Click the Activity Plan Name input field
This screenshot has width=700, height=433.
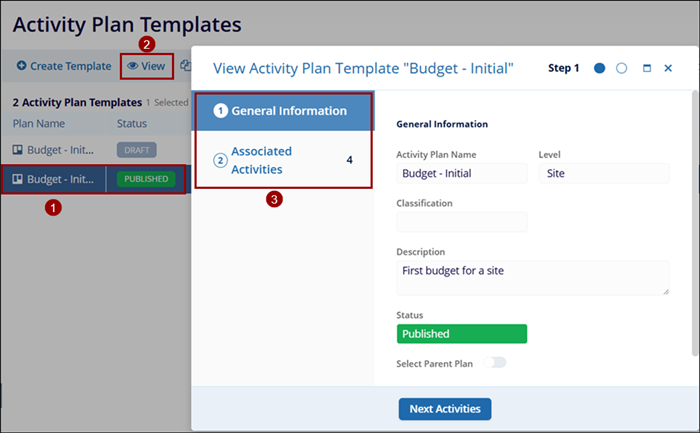(x=461, y=173)
